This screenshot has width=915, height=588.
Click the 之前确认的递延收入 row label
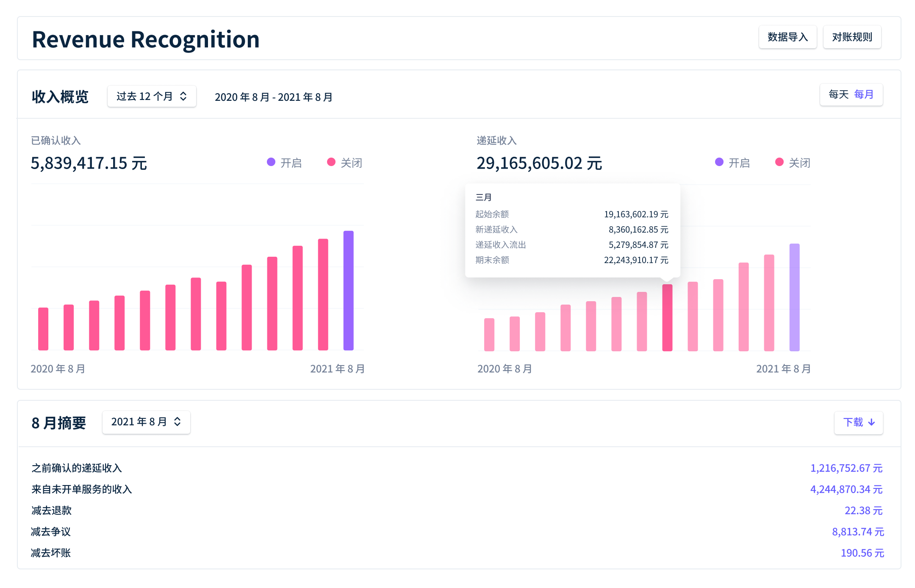pyautogui.click(x=77, y=468)
